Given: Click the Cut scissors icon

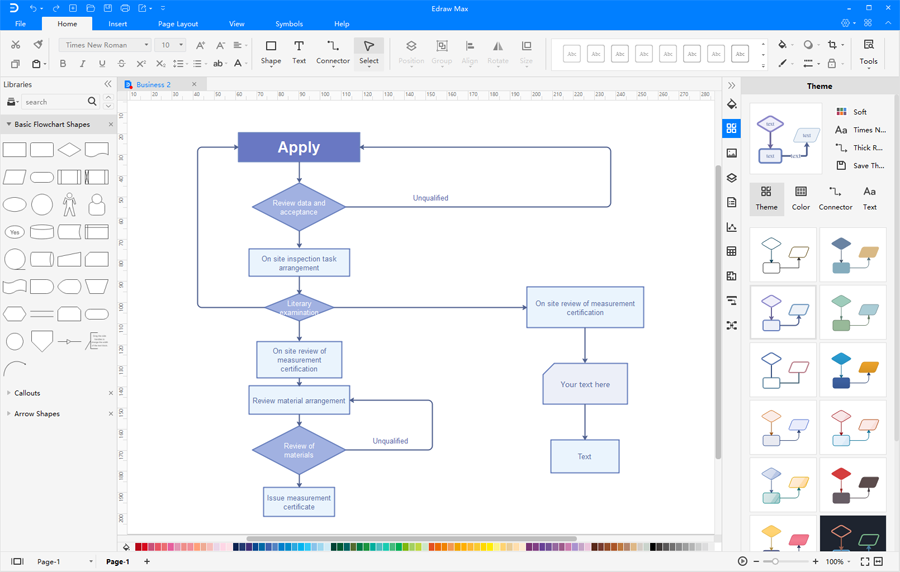Looking at the screenshot, I should coord(15,45).
